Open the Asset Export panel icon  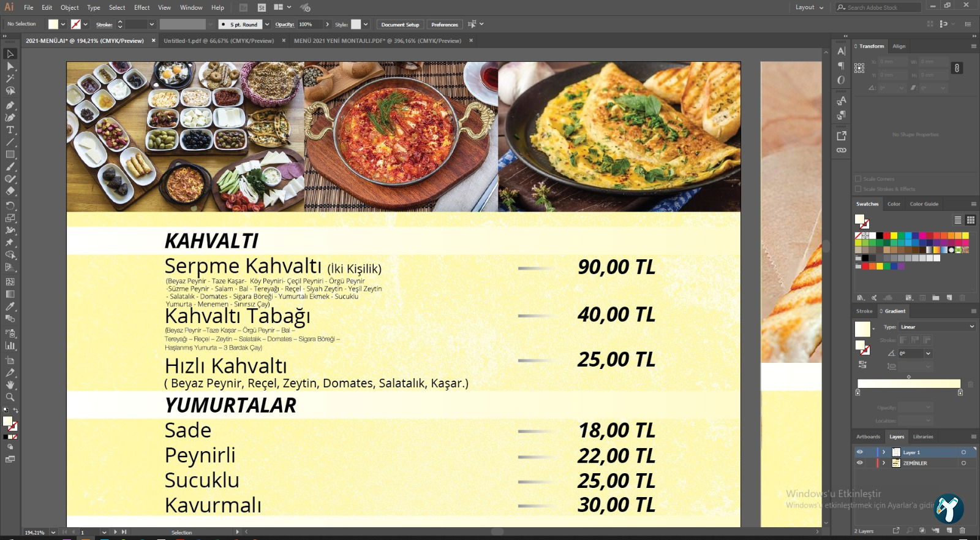click(841, 135)
